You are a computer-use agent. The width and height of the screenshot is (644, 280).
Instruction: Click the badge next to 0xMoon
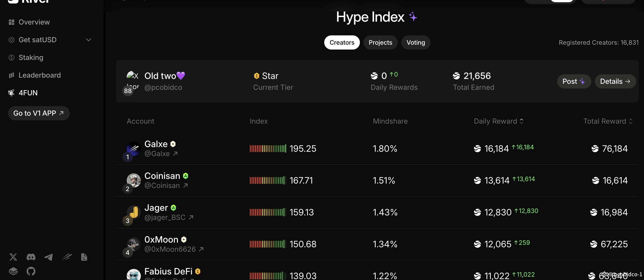[184, 240]
